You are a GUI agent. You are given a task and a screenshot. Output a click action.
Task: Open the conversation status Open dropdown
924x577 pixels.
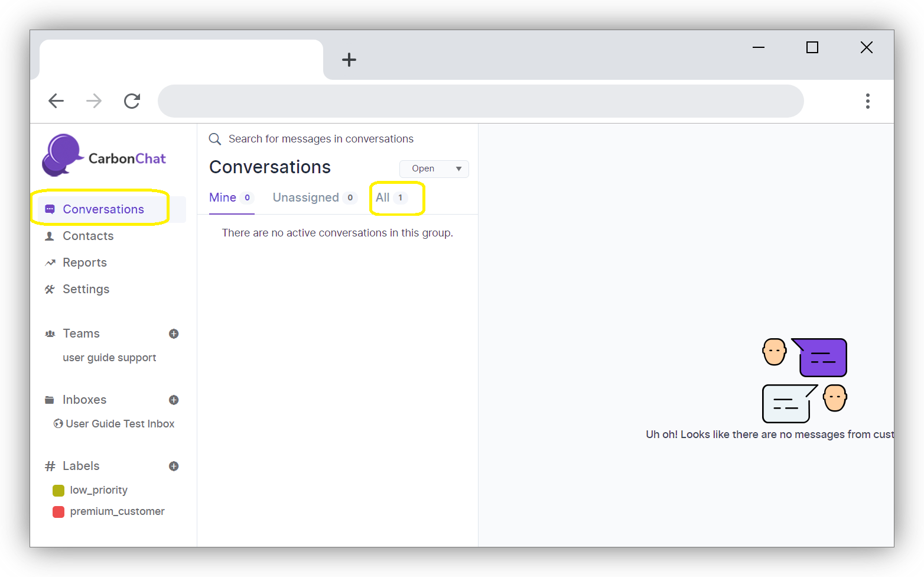pos(434,169)
